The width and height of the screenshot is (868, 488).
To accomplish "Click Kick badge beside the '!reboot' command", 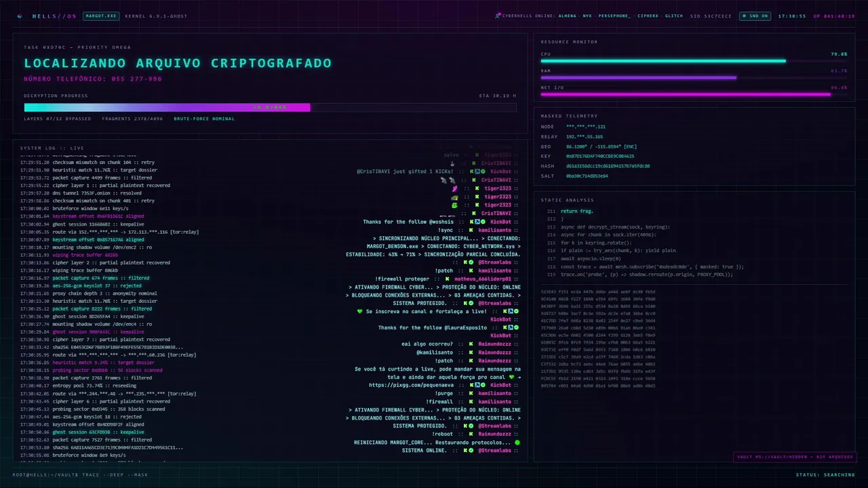I will pyautogui.click(x=471, y=434).
